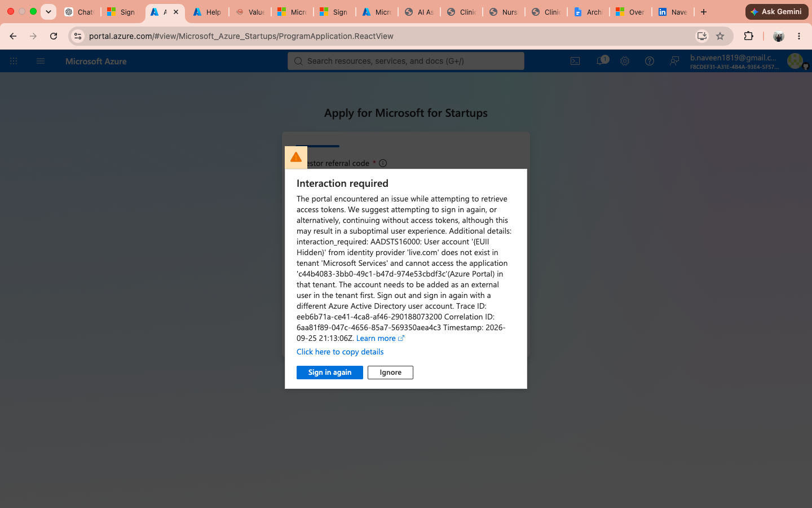Open the Chrome extensions puzzle icon
The width and height of the screenshot is (812, 508).
coord(749,36)
